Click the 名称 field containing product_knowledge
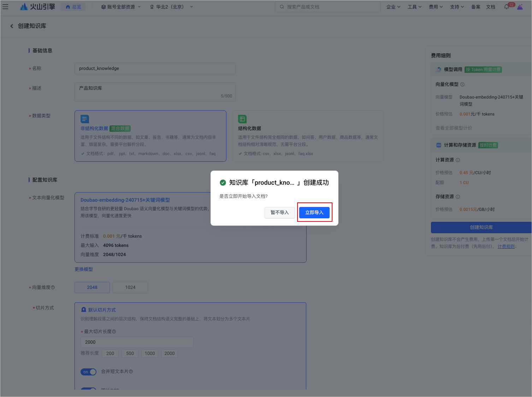This screenshot has height=397, width=532. [x=155, y=69]
